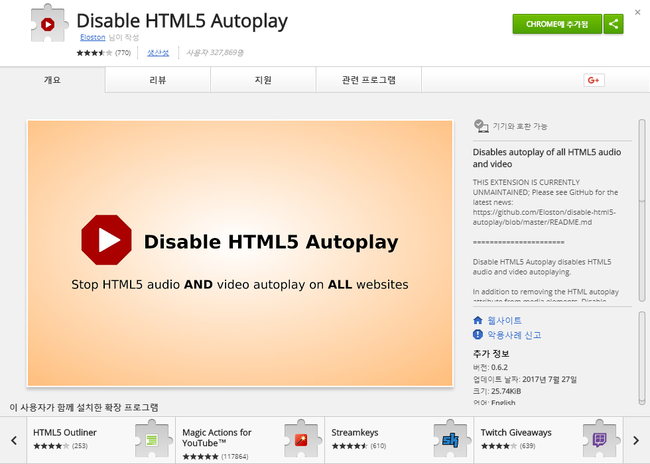Click the 업데이트 날짜 2017년 7월 27일 text
650x464 pixels.
(525, 379)
